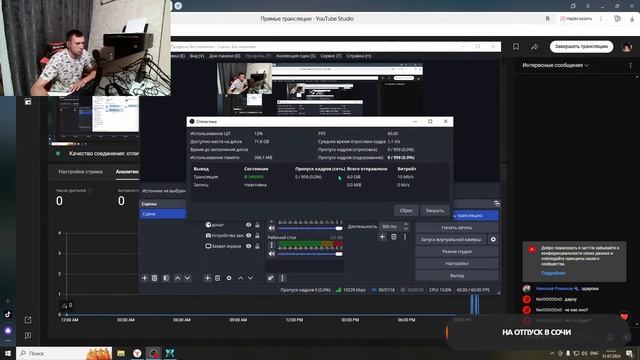The image size is (640, 360).
Task: Mute the upper mixer audio channel
Action: pos(272,228)
